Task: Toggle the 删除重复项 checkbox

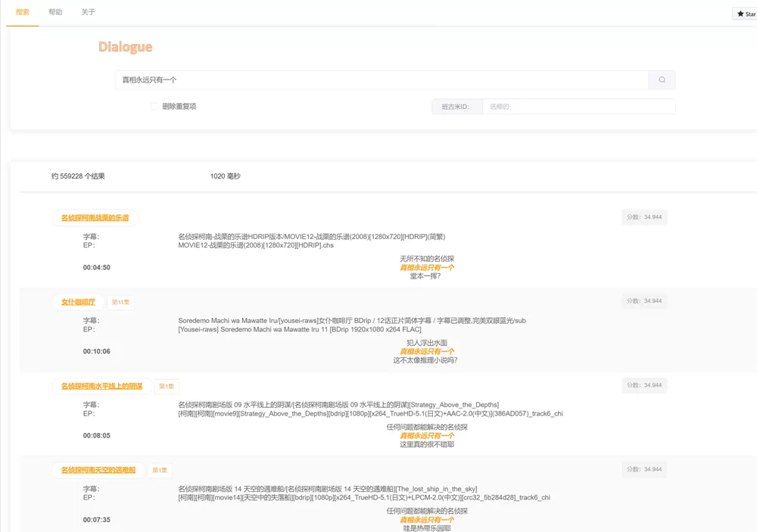Action: [x=154, y=107]
